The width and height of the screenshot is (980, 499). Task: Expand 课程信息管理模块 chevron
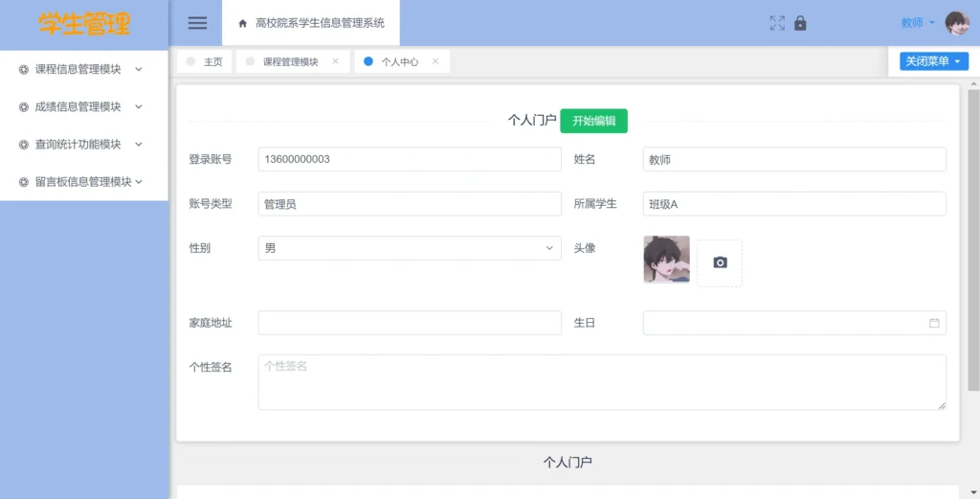click(x=139, y=69)
